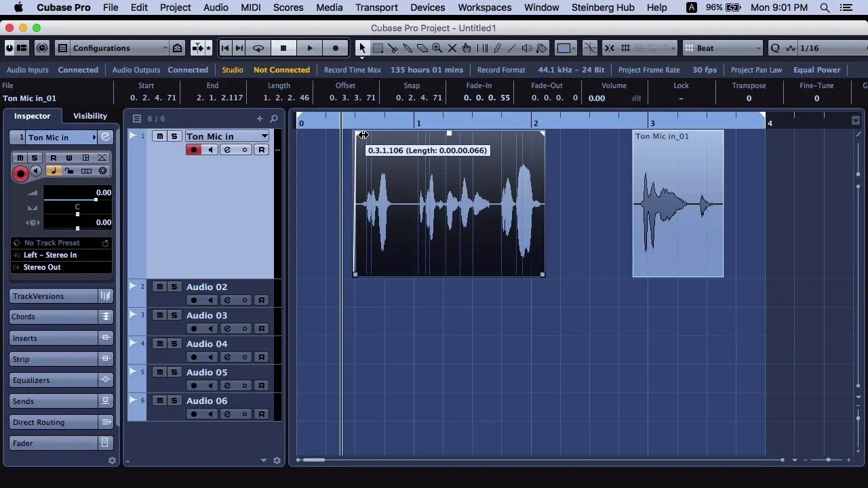This screenshot has width=868, height=488.
Task: Click the Go to previous marker button
Action: coord(225,48)
